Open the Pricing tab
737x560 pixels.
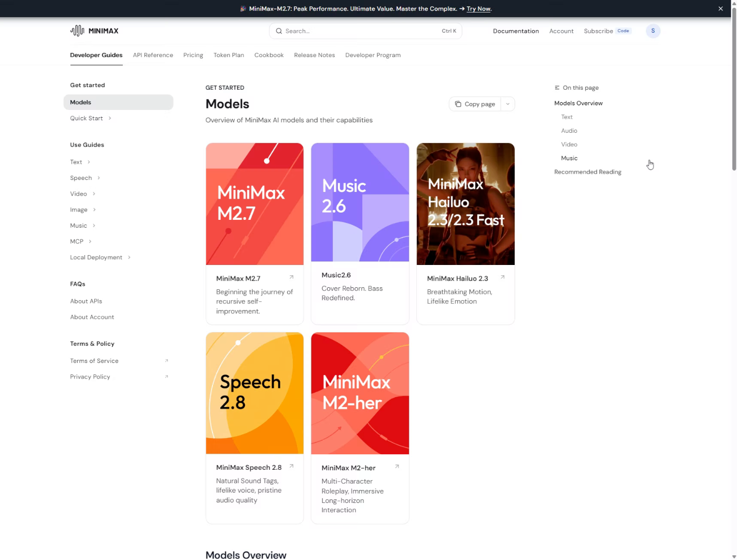(x=193, y=55)
